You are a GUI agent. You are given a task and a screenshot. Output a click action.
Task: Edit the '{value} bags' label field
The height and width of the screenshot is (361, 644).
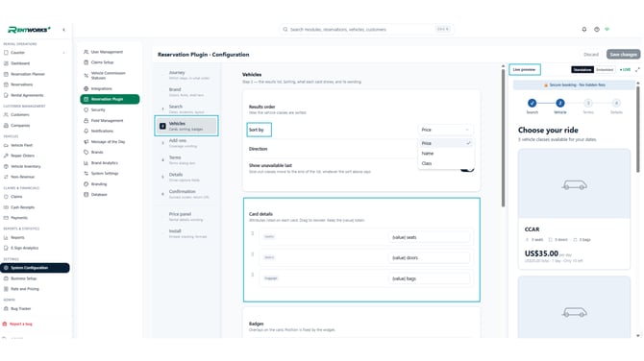coord(429,278)
